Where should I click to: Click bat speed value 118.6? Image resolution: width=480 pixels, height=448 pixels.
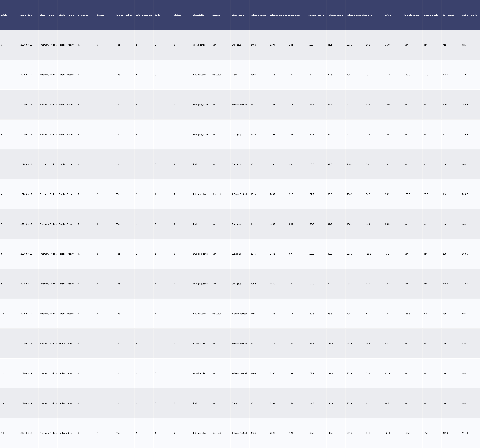pos(445,284)
